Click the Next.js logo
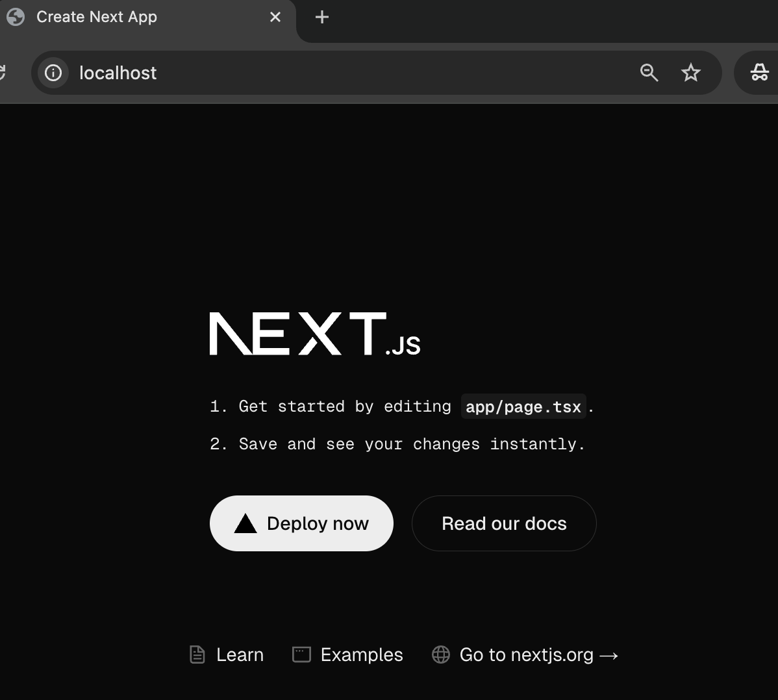The width and height of the screenshot is (778, 700). click(x=315, y=333)
